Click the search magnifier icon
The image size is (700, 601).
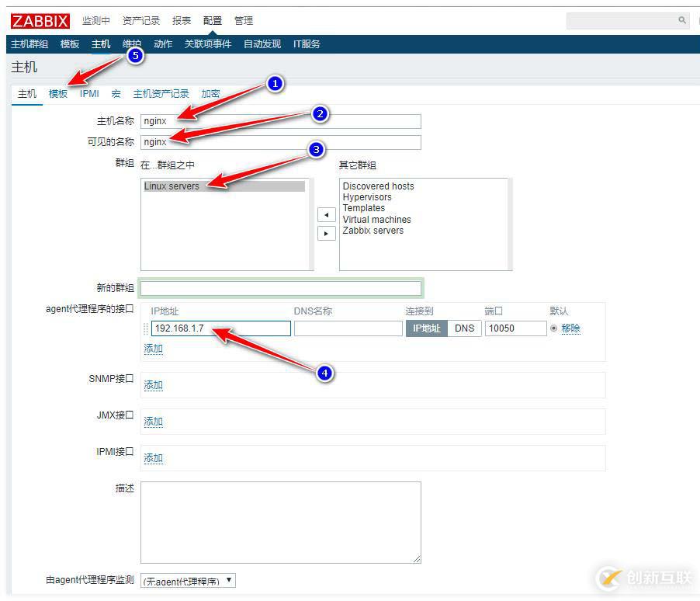point(682,20)
